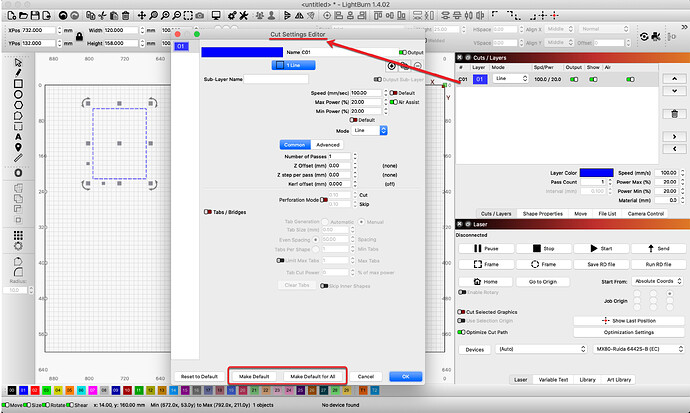Click the aspect ratio lock icon

coord(79,37)
